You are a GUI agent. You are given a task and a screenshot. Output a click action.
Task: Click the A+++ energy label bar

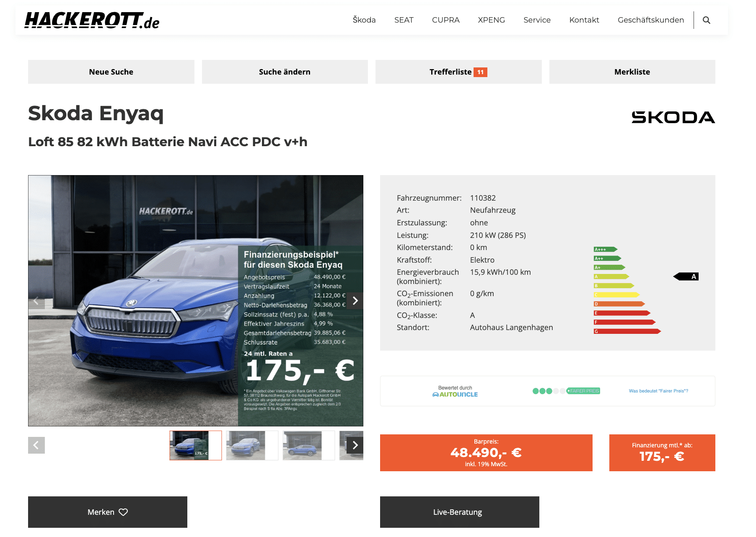tap(605, 249)
